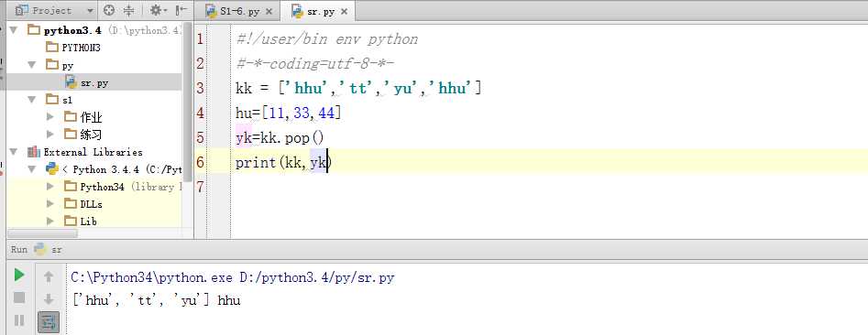Select the Python34 library entry

point(102,187)
